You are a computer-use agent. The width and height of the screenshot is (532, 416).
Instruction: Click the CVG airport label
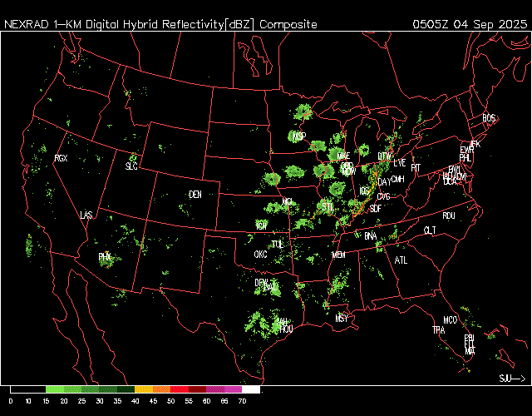(x=383, y=196)
